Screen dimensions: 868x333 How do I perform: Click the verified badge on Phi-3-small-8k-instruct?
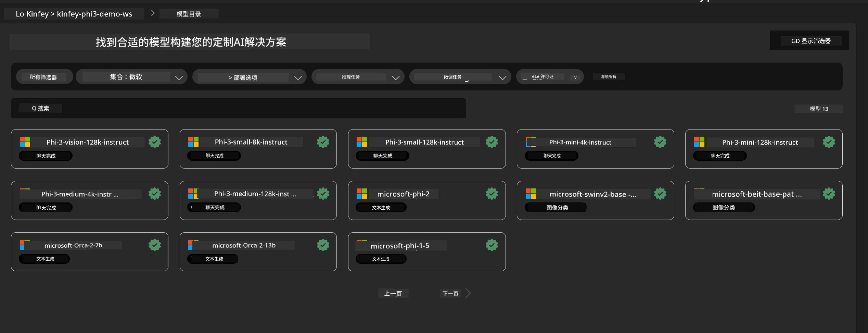tap(323, 142)
